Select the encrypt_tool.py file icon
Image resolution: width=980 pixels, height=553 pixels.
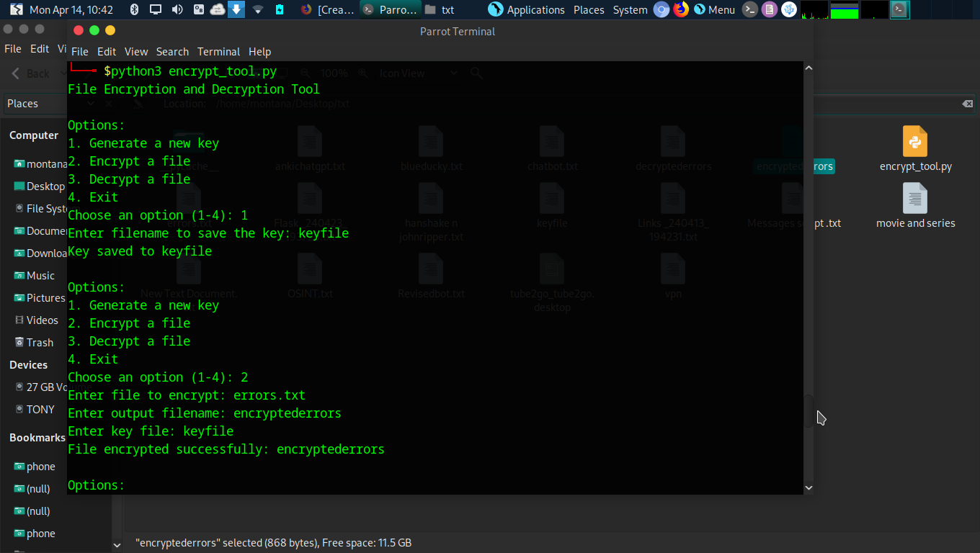tap(915, 142)
